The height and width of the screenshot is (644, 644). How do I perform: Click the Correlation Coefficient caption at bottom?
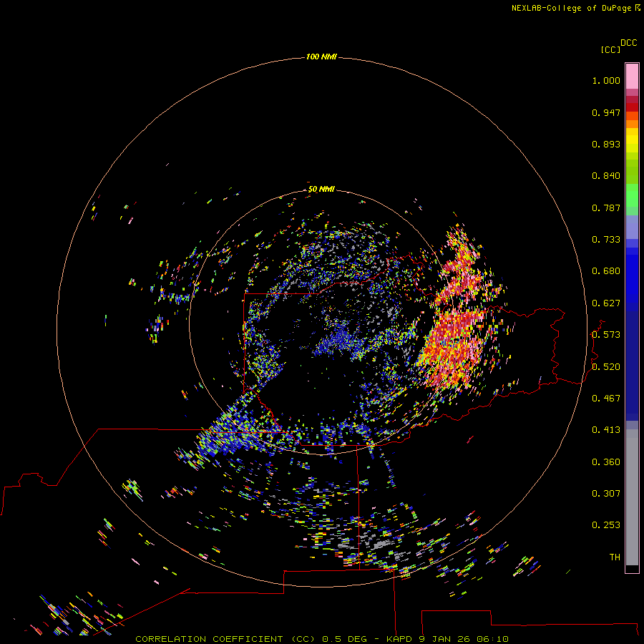click(321, 639)
